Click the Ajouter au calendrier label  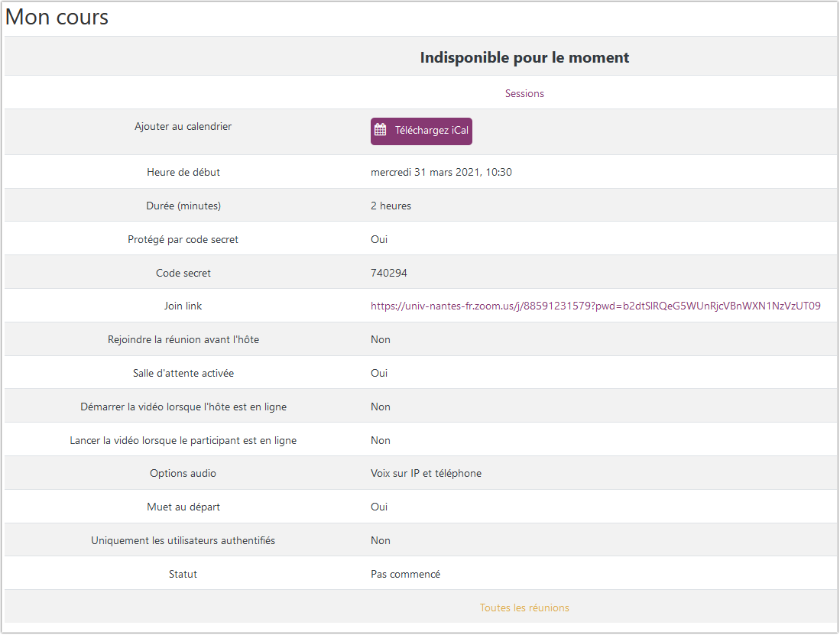(183, 126)
